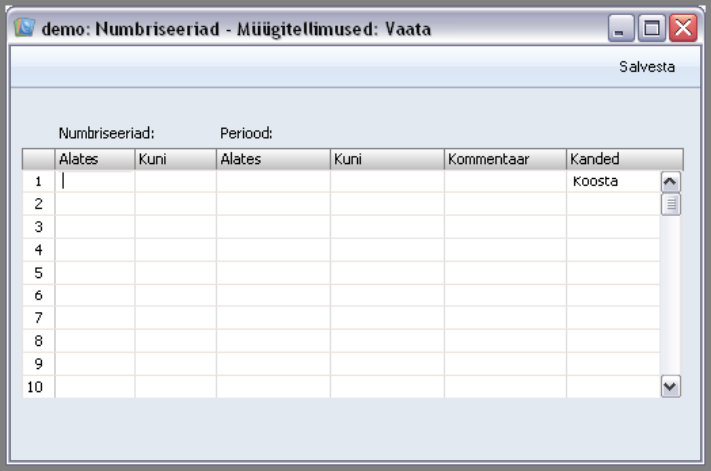Click the scrollbar down arrow
The height and width of the screenshot is (471, 711).
click(670, 387)
